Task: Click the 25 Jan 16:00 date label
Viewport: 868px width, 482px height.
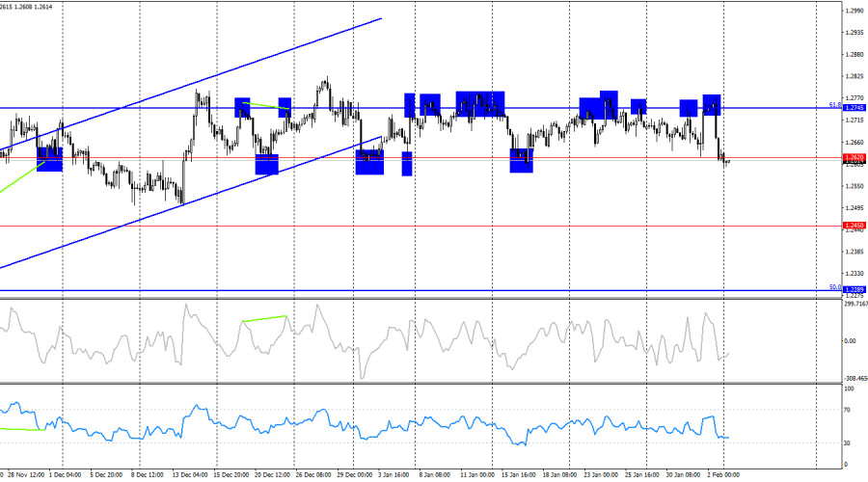Action: (642, 475)
